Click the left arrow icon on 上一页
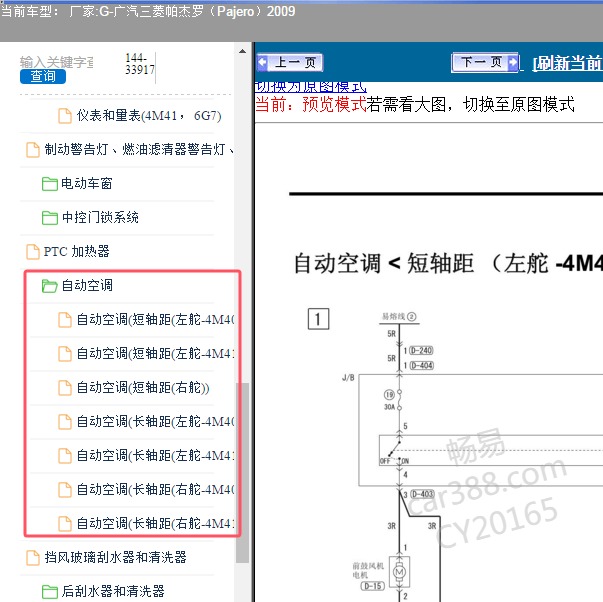Viewport: 603px width, 602px height. [x=262, y=62]
